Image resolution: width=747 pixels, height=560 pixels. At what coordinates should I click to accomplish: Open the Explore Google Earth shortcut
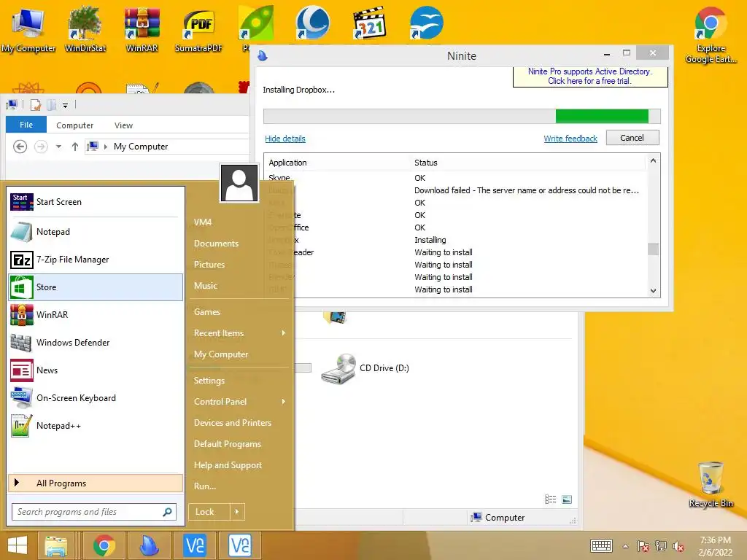(711, 36)
